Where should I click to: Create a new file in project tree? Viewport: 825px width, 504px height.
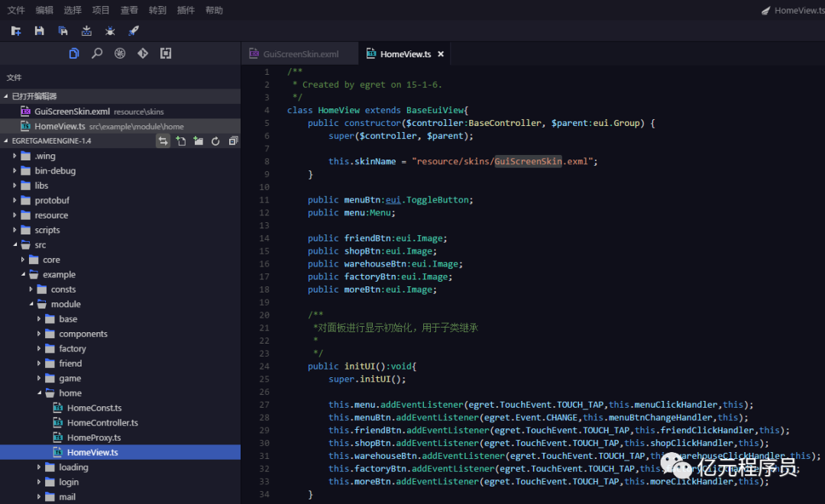(181, 141)
